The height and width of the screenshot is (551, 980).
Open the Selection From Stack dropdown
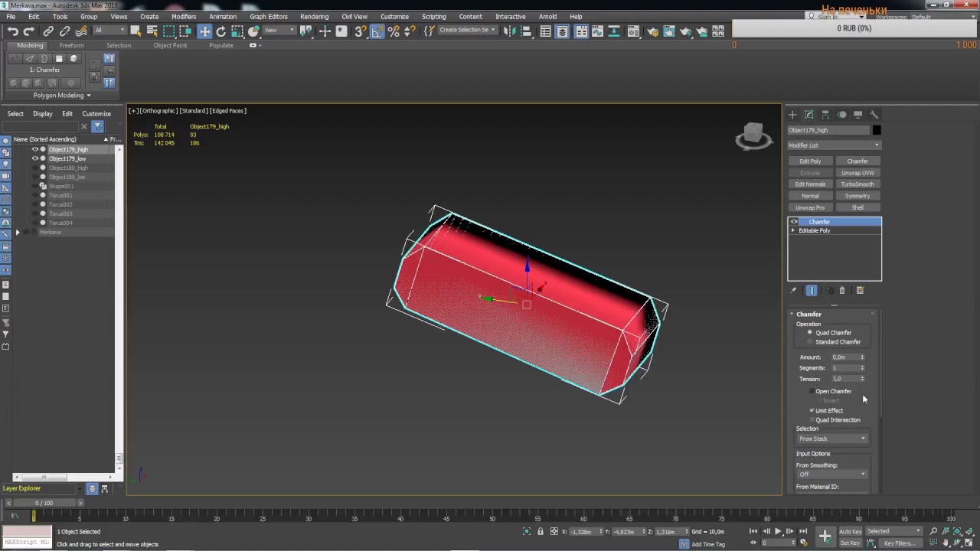coord(832,439)
